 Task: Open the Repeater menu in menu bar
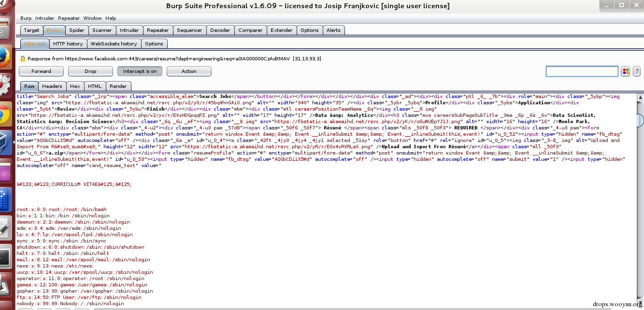[69, 18]
